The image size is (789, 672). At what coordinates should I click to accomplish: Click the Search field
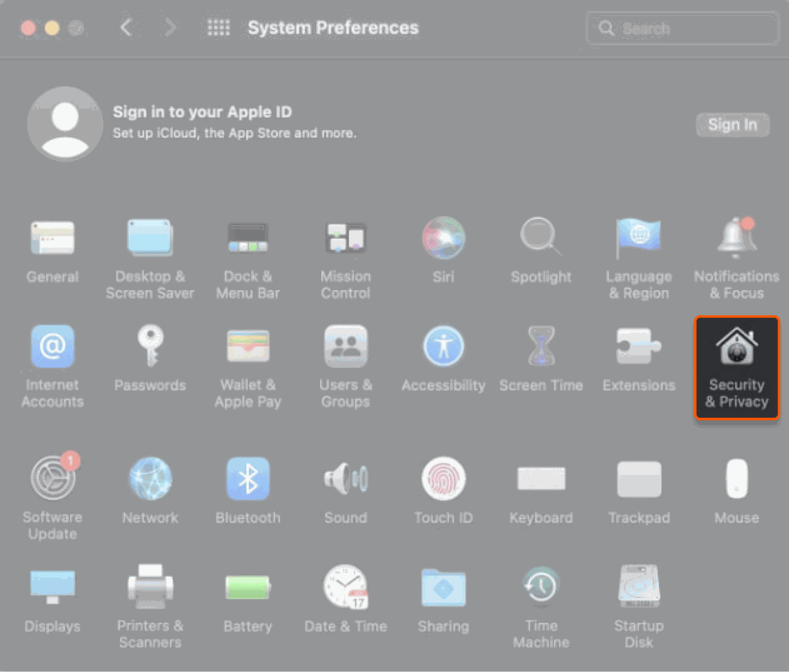[x=682, y=28]
